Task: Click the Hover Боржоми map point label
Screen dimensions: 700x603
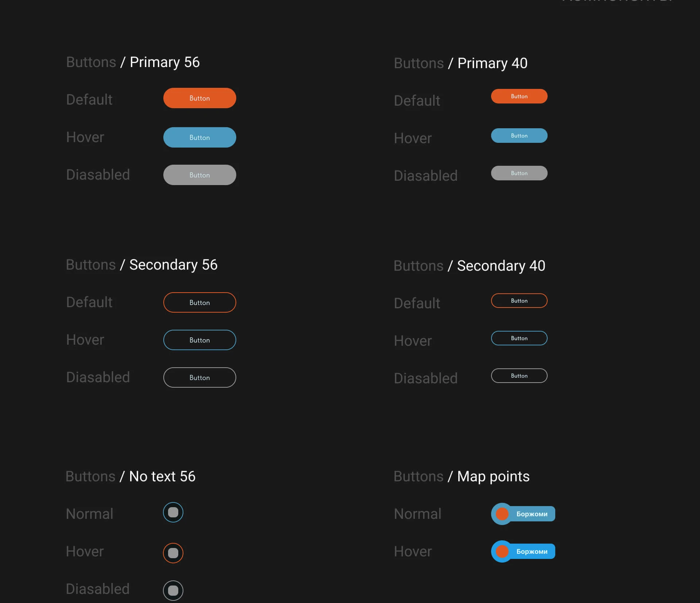Action: point(532,551)
